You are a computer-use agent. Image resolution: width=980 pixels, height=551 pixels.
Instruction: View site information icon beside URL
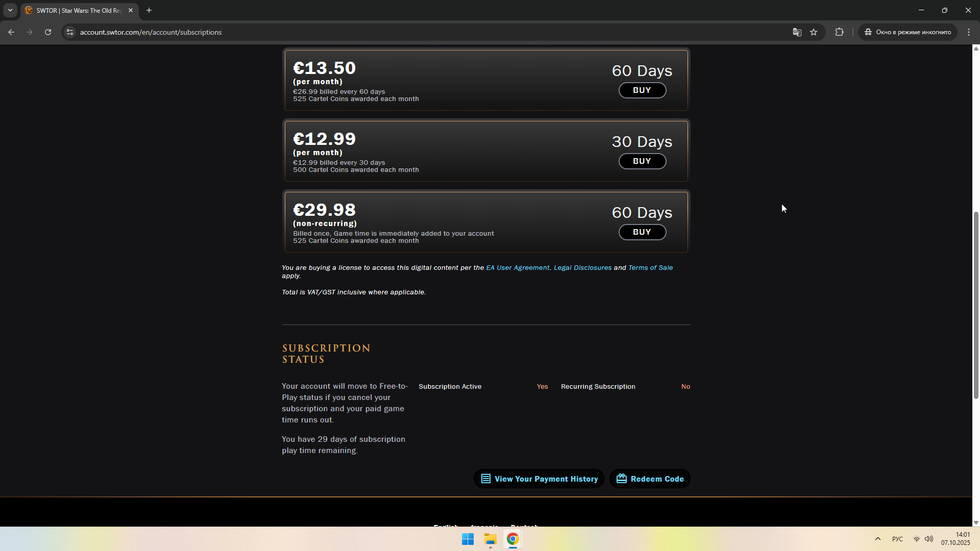[70, 32]
